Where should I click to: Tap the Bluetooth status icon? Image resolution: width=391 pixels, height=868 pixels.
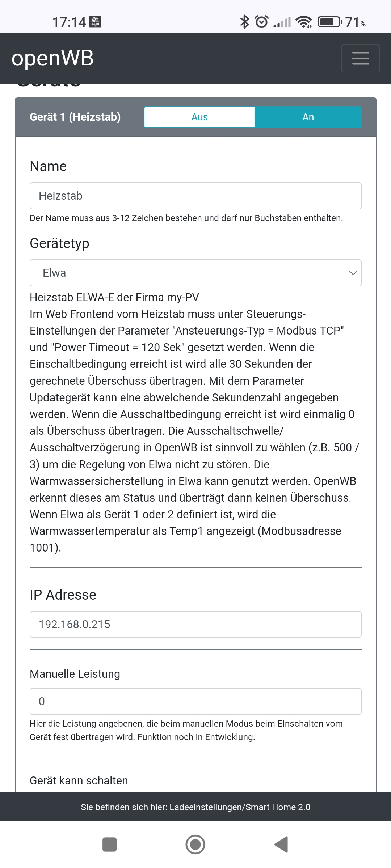[x=245, y=22]
